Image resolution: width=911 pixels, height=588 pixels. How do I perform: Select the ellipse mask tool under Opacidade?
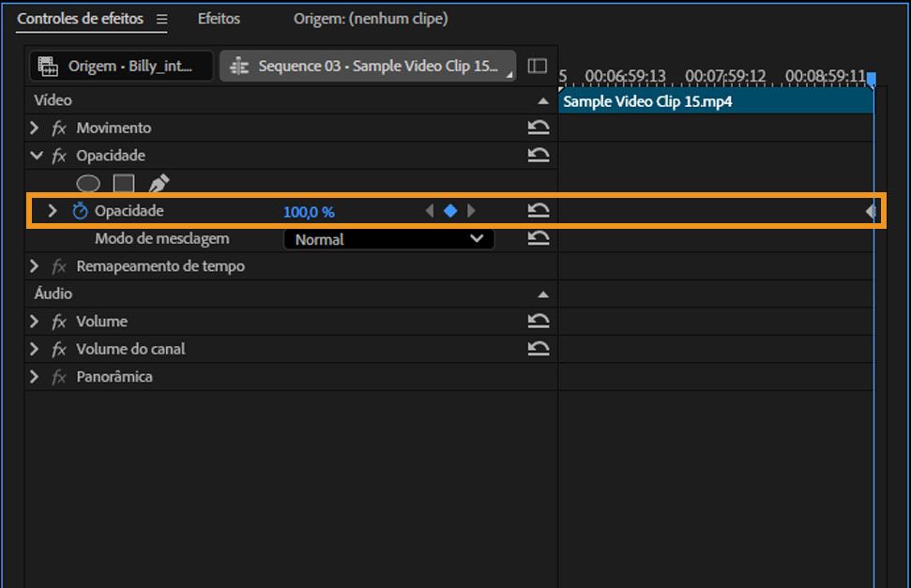point(87,183)
